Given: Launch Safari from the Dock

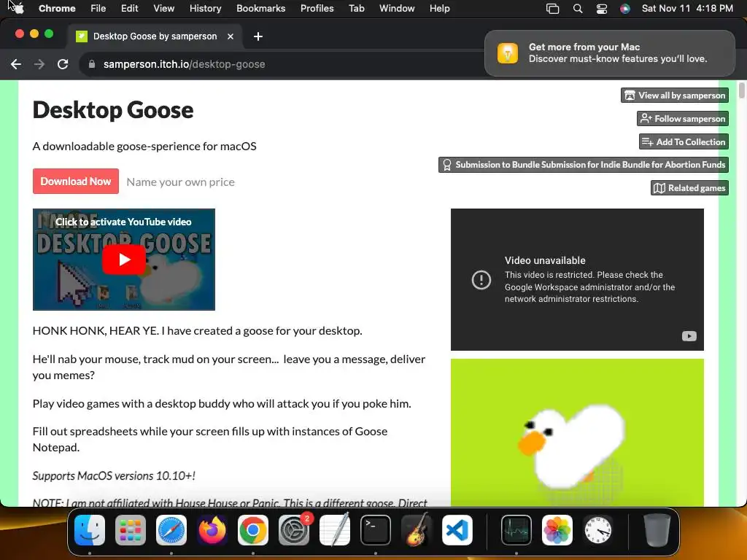Looking at the screenshot, I should (x=171, y=530).
